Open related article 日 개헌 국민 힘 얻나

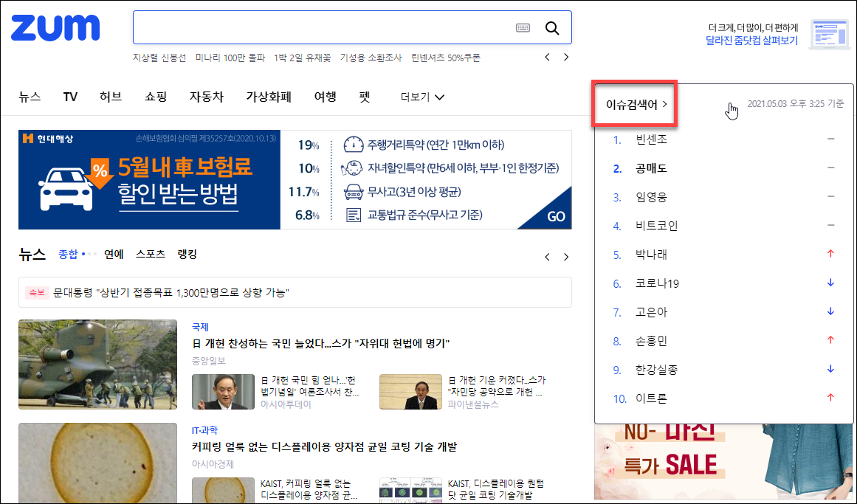tap(309, 386)
